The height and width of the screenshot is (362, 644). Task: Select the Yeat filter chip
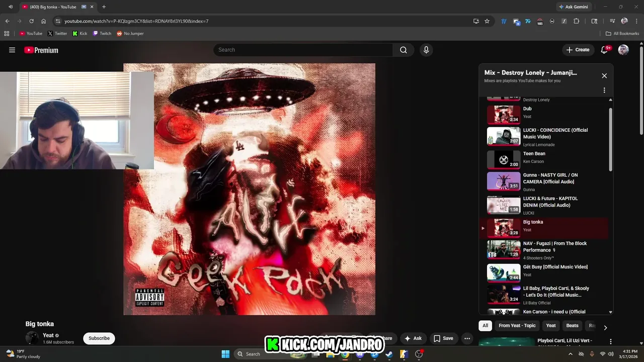coord(551,326)
